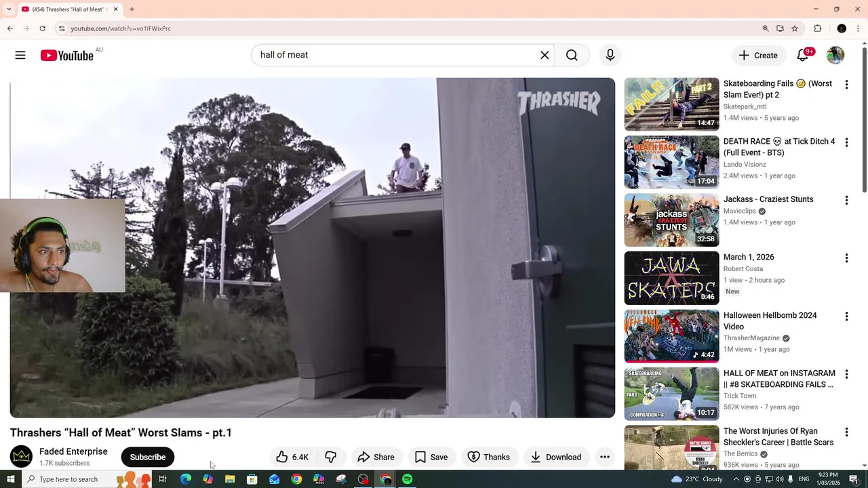868x488 pixels.
Task: Open 'March 1, 2026' video title
Action: (749, 258)
